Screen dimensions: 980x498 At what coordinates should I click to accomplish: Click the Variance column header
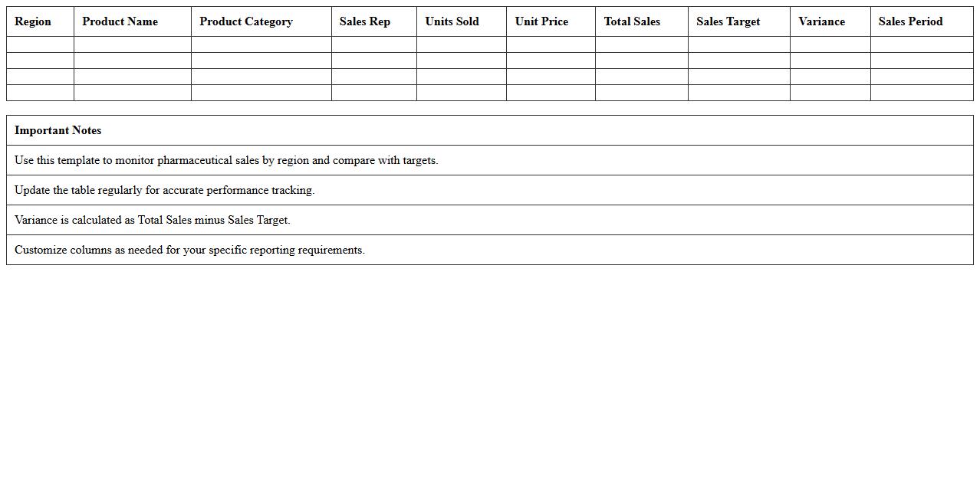click(x=821, y=21)
